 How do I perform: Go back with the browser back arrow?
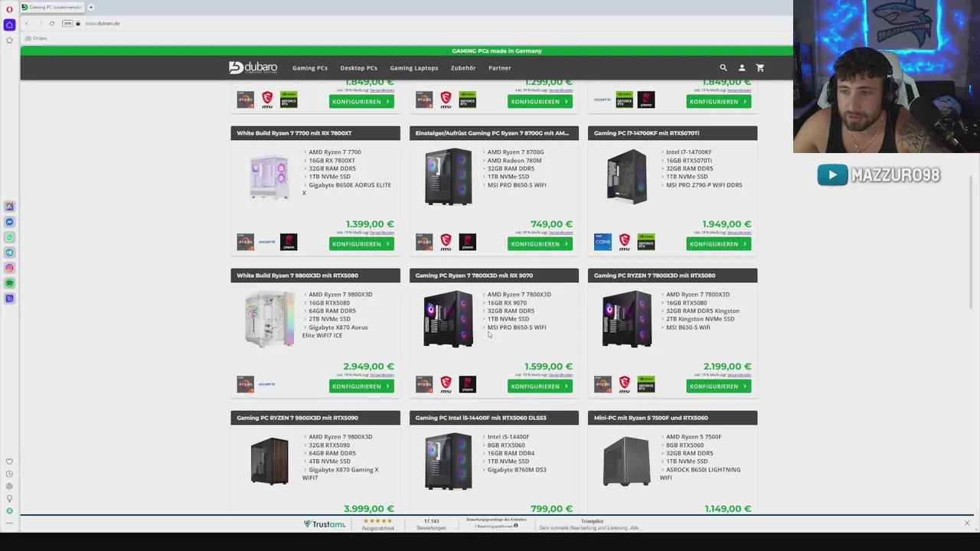(x=27, y=23)
